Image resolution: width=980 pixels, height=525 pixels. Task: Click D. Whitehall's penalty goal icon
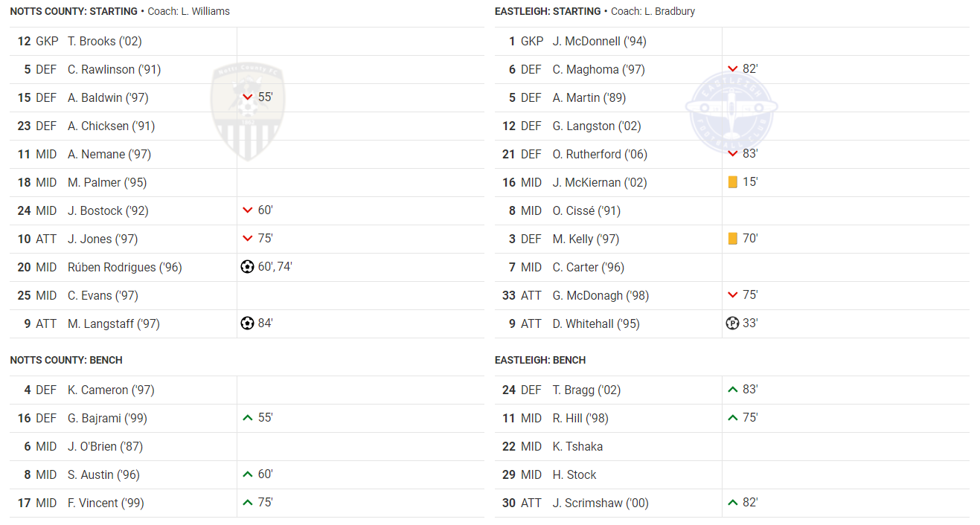(x=732, y=323)
